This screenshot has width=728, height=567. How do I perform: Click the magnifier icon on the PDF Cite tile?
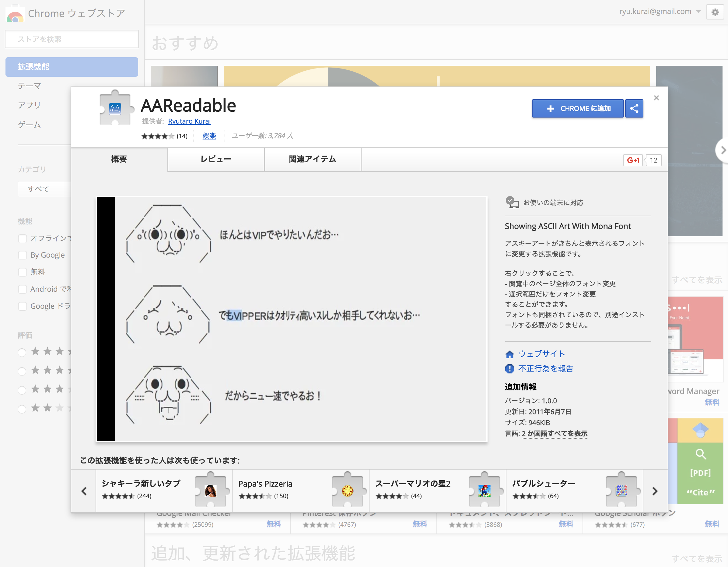(x=701, y=454)
